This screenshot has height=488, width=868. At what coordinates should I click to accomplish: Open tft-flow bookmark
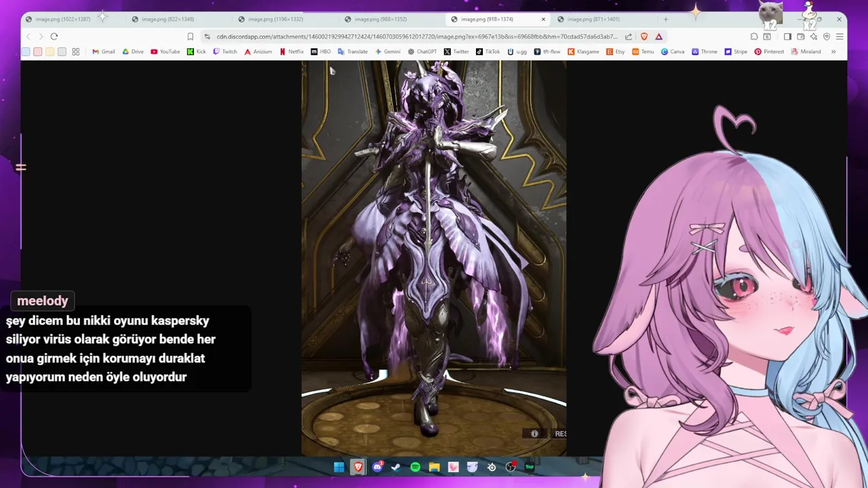coord(548,52)
